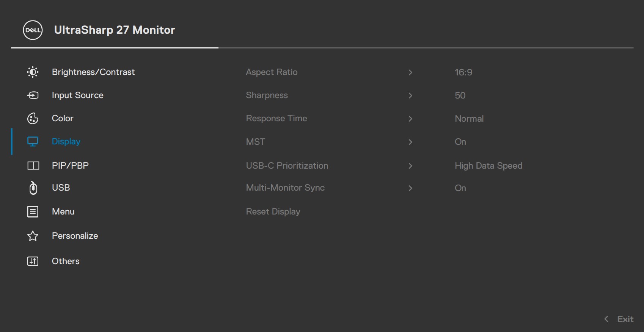644x332 pixels.
Task: Click the USB mouse icon
Action: [33, 188]
